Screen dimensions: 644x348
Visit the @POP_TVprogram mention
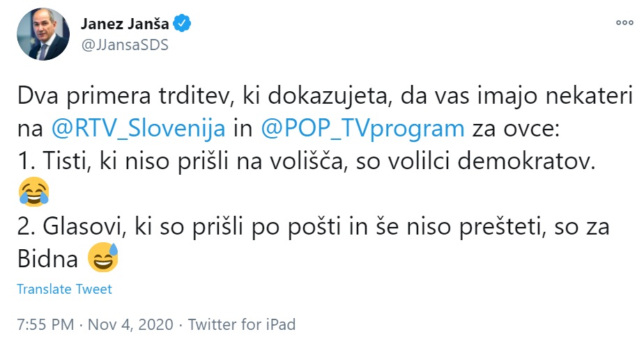tap(361, 128)
